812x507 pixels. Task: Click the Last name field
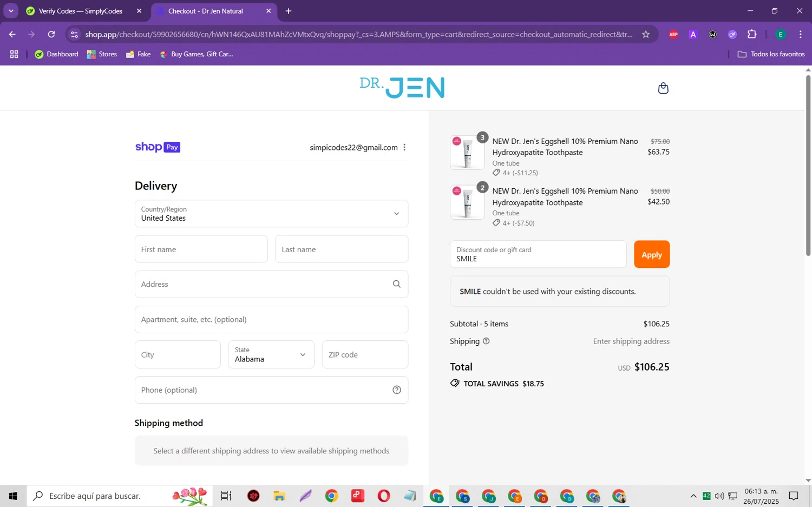(x=342, y=249)
